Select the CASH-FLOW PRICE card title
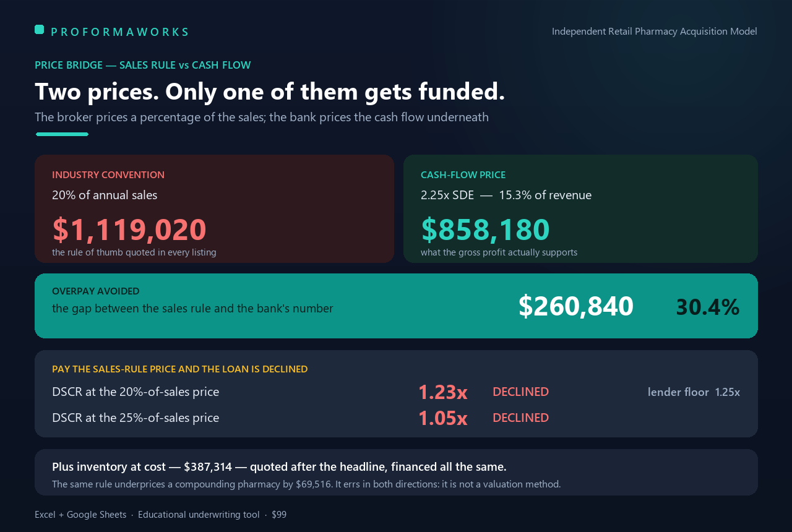The image size is (792, 532). click(x=463, y=175)
